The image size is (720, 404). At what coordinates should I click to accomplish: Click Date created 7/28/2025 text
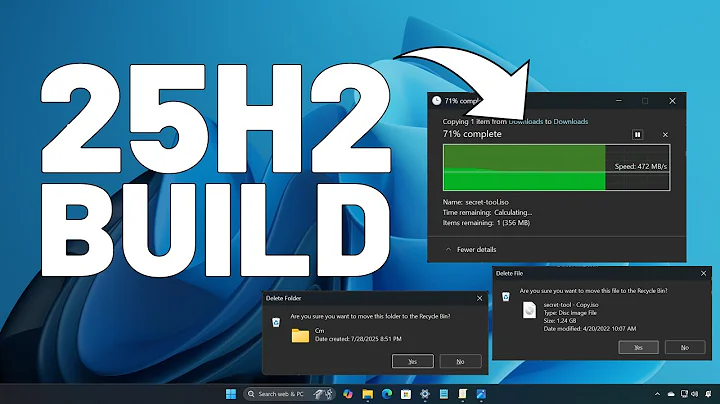(x=358, y=339)
